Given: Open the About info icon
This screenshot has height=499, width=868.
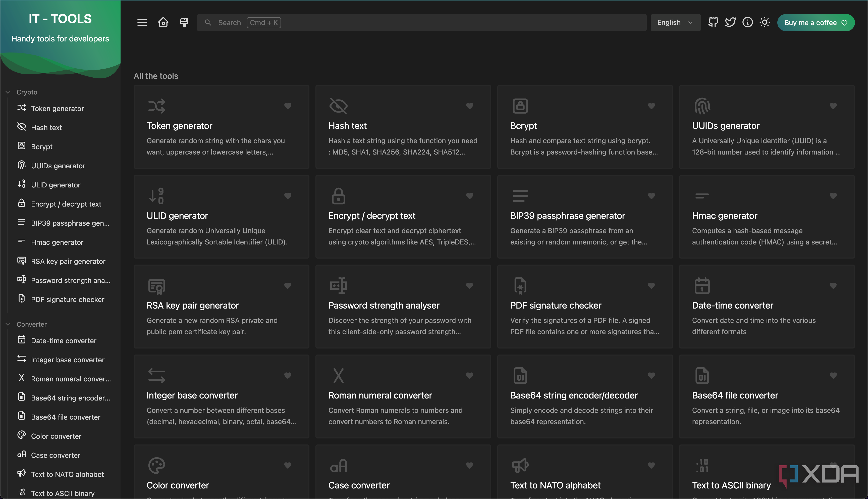Looking at the screenshot, I should pos(747,23).
